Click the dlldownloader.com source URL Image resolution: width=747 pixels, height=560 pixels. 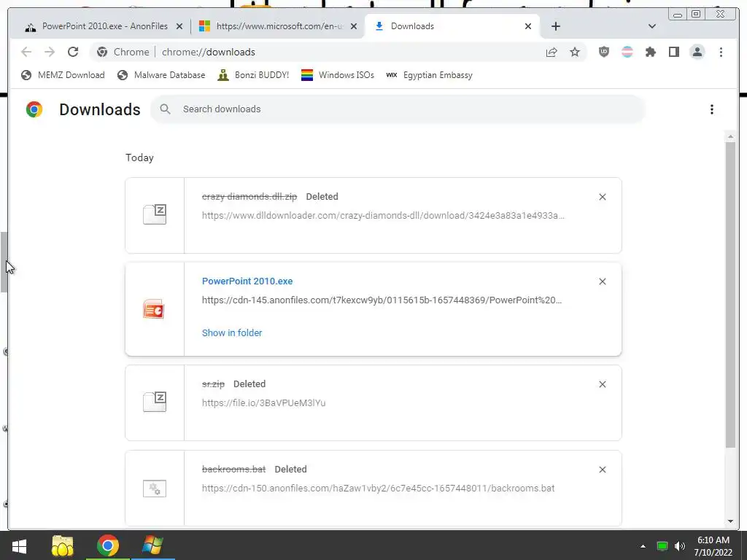point(384,215)
